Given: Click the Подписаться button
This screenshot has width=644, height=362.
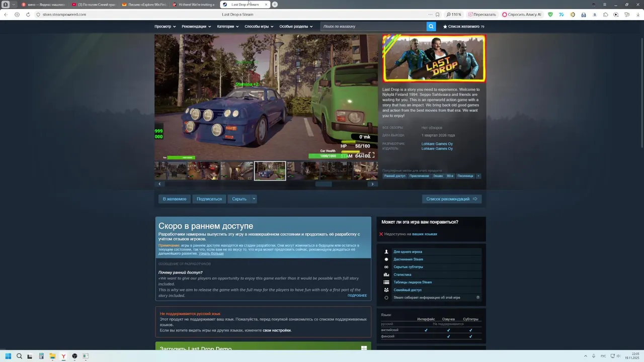Looking at the screenshot, I should [209, 199].
